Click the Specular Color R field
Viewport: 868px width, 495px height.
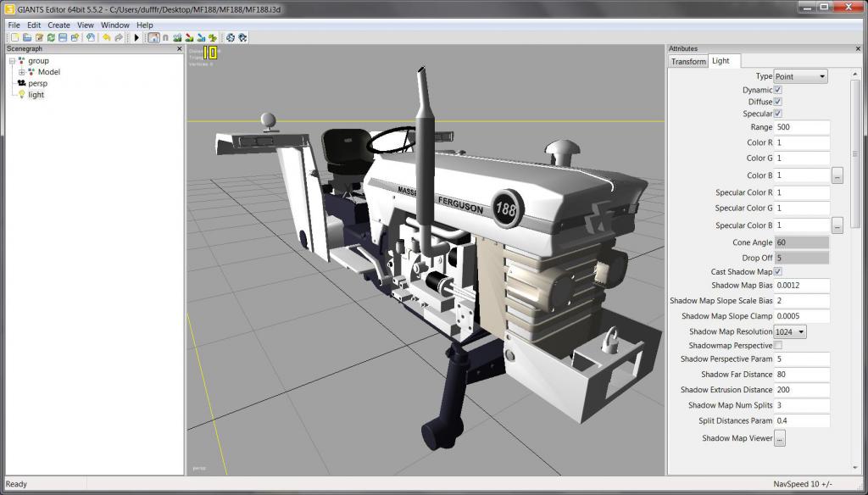pos(802,192)
